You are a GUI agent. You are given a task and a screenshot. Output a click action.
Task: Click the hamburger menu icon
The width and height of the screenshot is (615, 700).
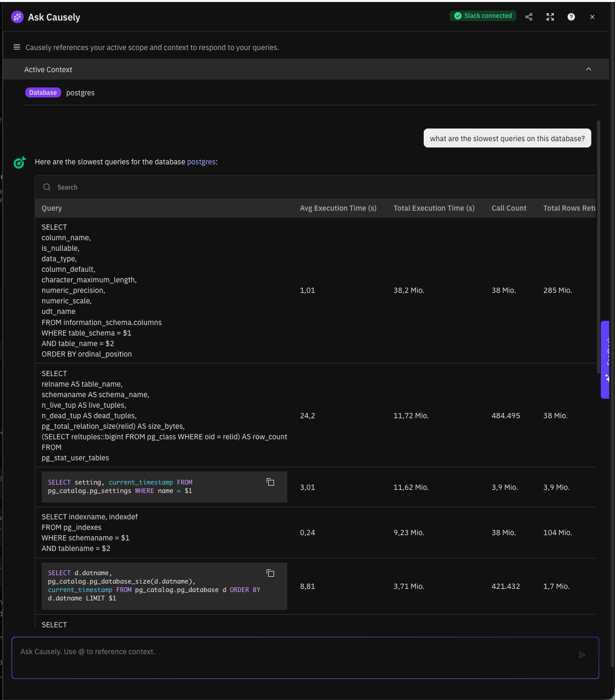coord(17,47)
